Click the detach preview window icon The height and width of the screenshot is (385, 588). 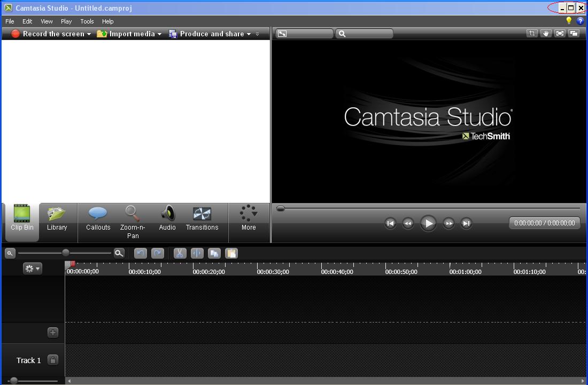coord(574,34)
